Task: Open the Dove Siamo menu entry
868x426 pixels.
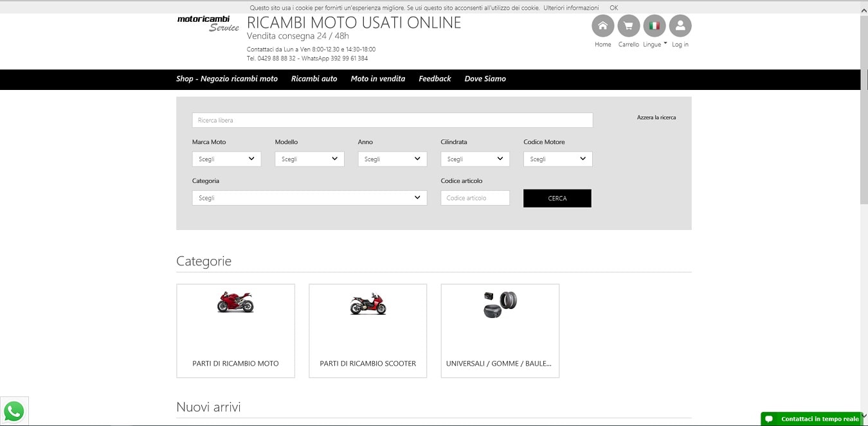Action: (x=485, y=78)
